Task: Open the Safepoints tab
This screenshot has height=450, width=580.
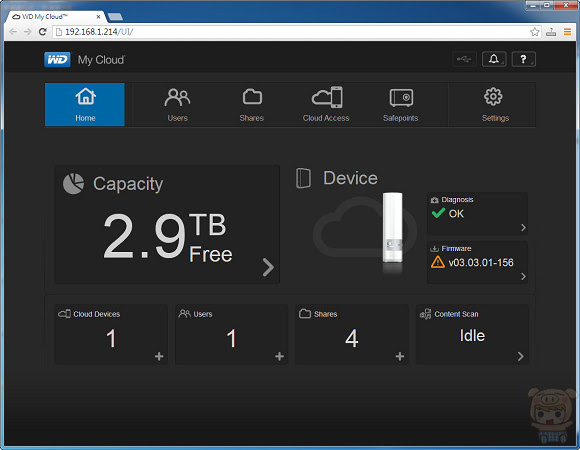Action: click(401, 104)
